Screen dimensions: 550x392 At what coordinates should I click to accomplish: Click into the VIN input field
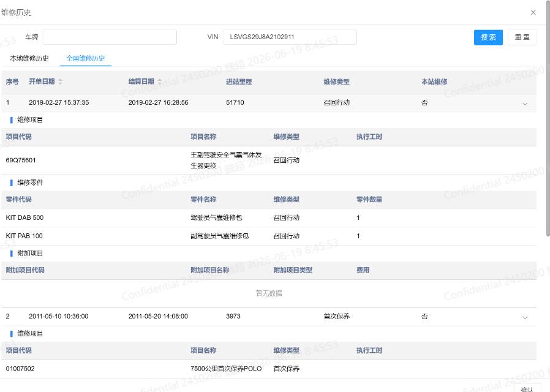[290, 37]
